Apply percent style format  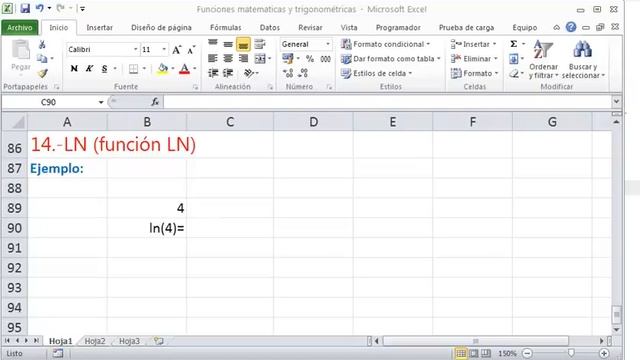tap(310, 59)
